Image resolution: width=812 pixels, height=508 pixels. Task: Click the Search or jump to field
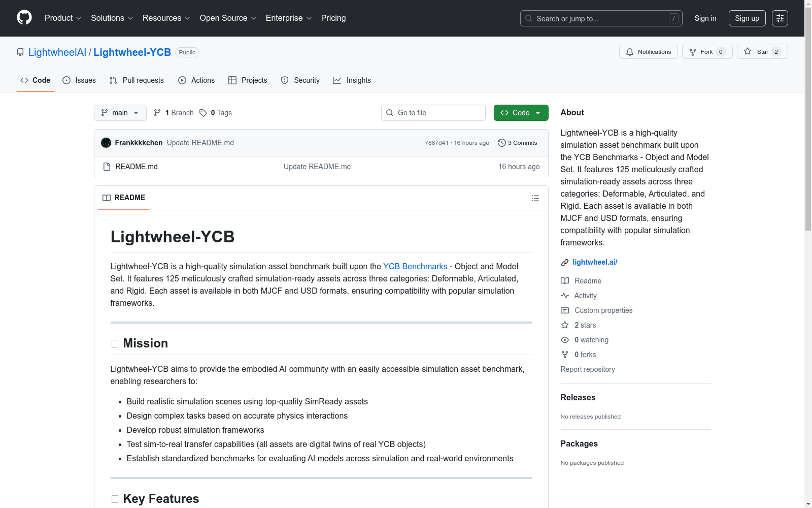coord(601,18)
